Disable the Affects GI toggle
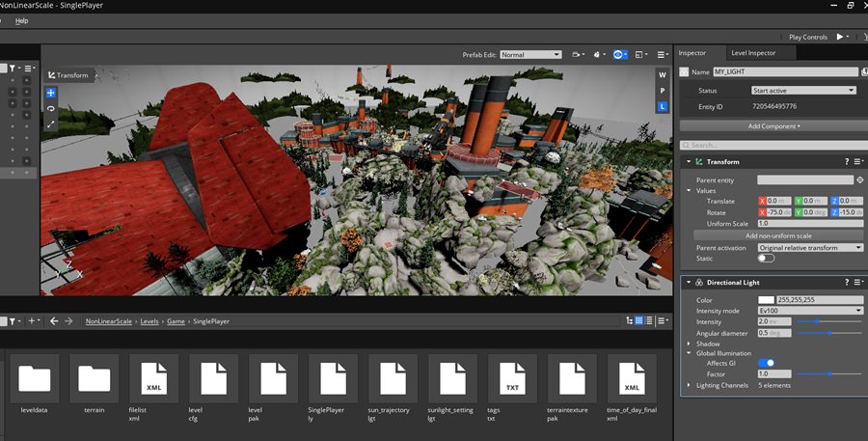 click(766, 363)
